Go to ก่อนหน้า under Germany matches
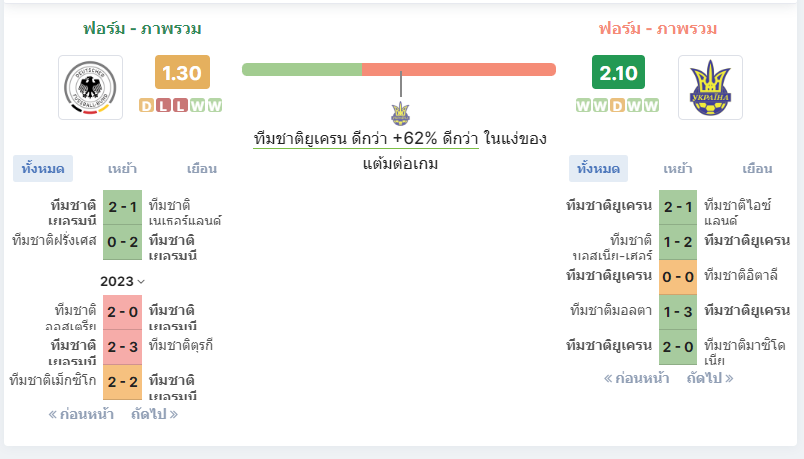Image resolution: width=804 pixels, height=459 pixels. 81,414
